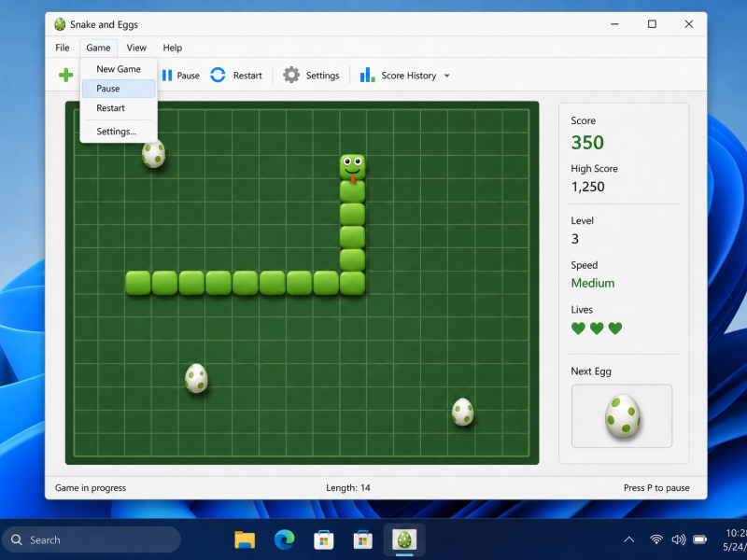The width and height of the screenshot is (747, 560).
Task: Expand the Score History dropdown arrow
Action: (x=447, y=76)
